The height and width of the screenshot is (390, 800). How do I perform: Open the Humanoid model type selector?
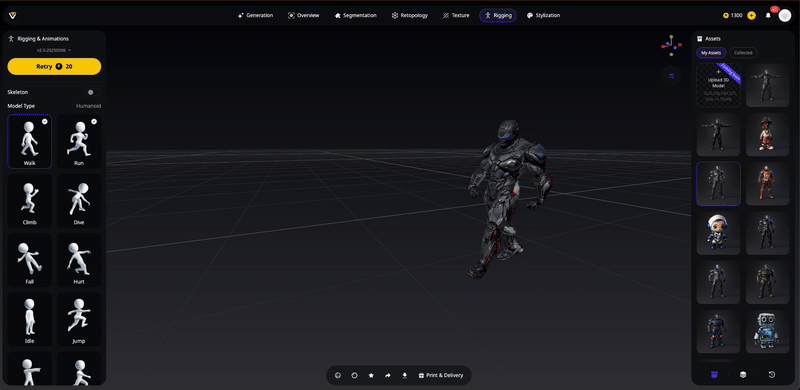(x=88, y=106)
